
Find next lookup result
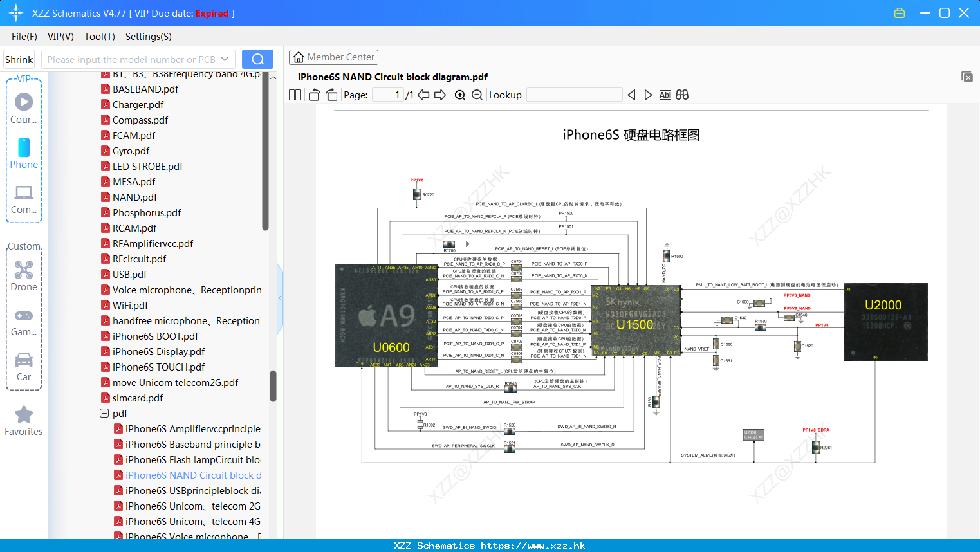coord(648,95)
